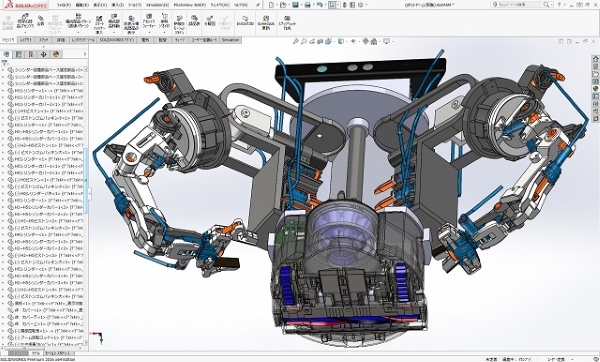The width and height of the screenshot is (600, 362).
Task: Click the SpeedPak update button
Action: [x=266, y=22]
